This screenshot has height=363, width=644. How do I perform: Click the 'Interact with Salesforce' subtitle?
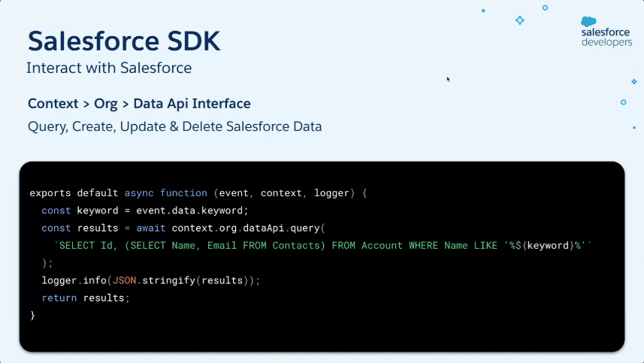109,68
